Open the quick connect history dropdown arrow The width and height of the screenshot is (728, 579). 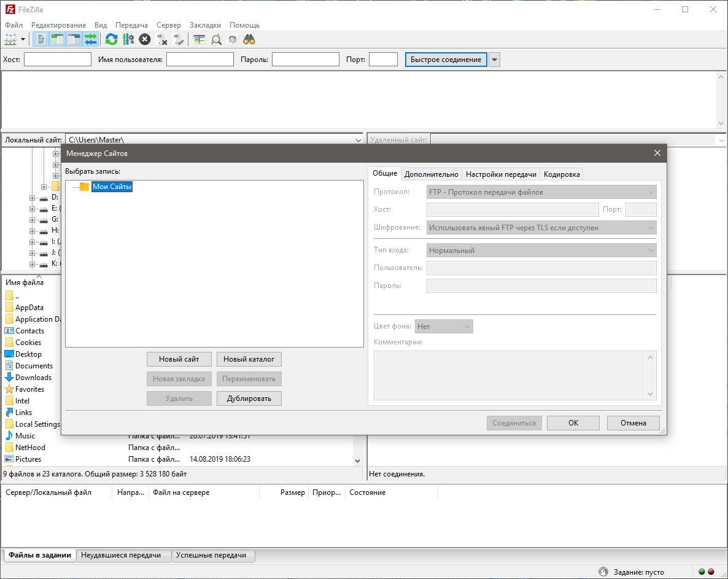[x=495, y=60]
